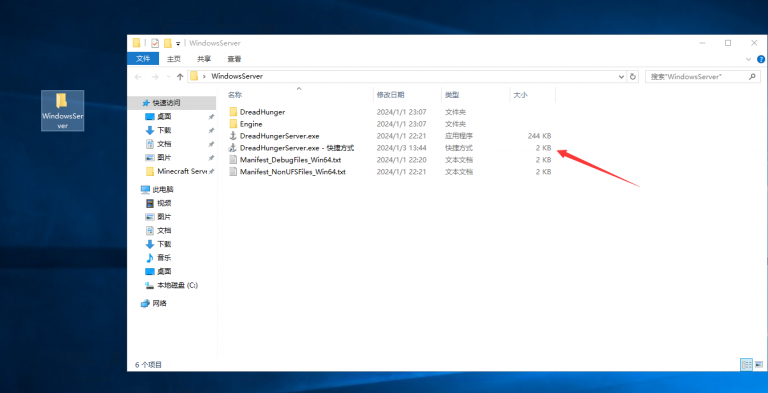Click the 6 个项目 status text

(x=148, y=365)
